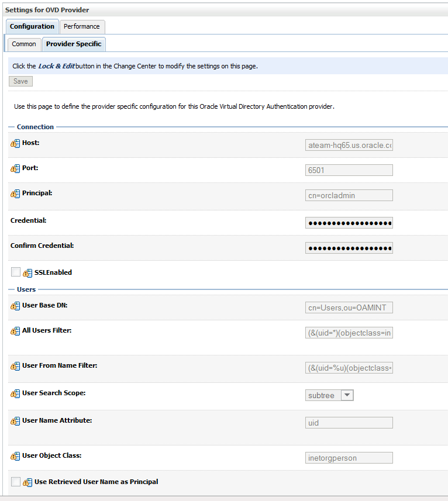Screen dimensions: 448x501
Task: Switch to the Configuration tab
Action: 32,26
